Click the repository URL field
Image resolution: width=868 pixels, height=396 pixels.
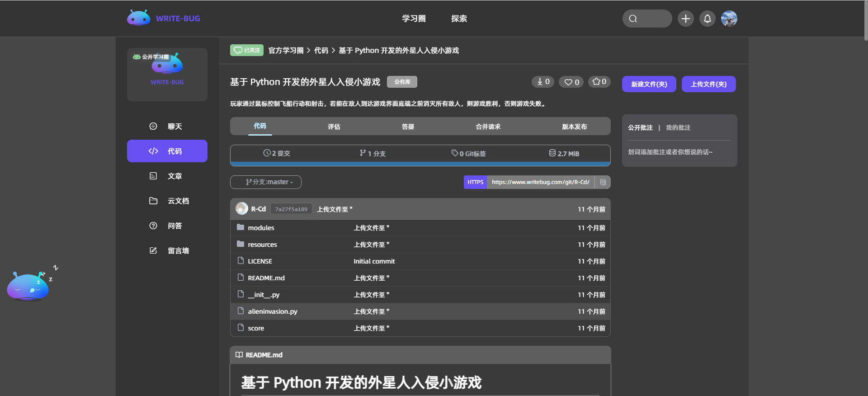541,182
